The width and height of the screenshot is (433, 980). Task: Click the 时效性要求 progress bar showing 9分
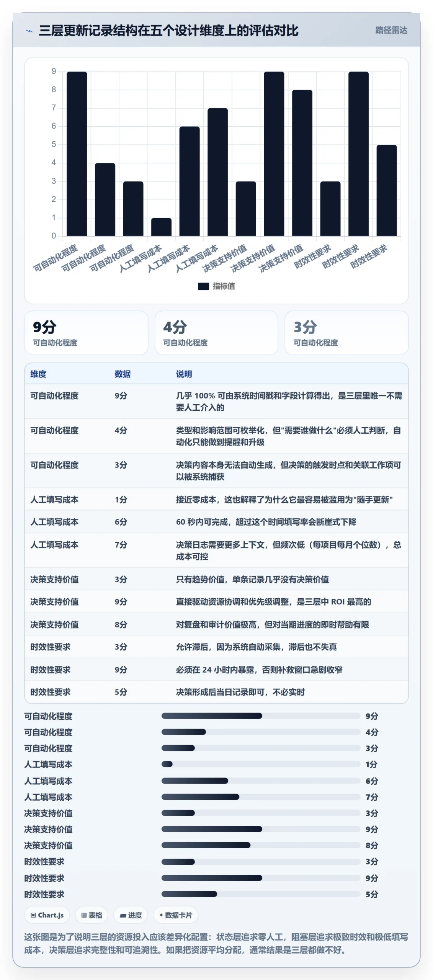coord(261,878)
